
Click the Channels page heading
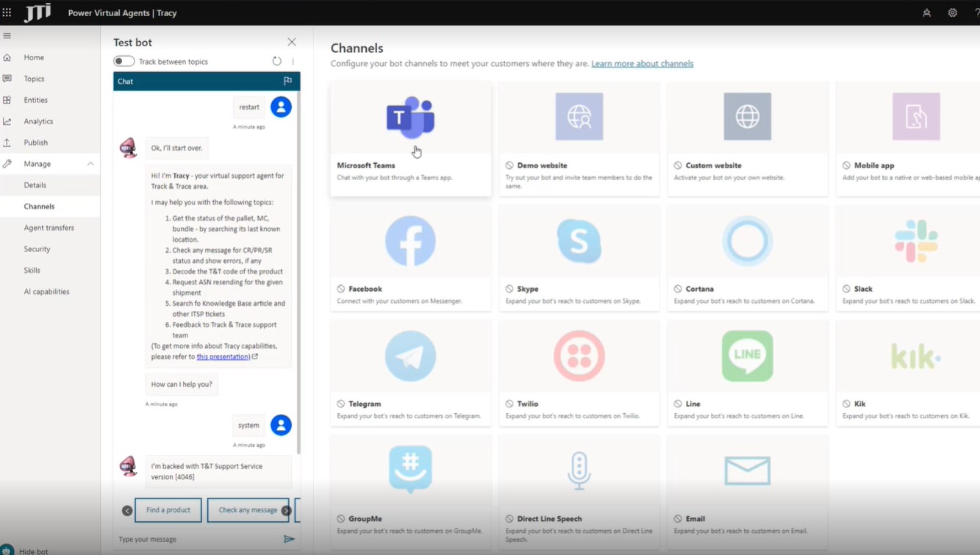[357, 48]
